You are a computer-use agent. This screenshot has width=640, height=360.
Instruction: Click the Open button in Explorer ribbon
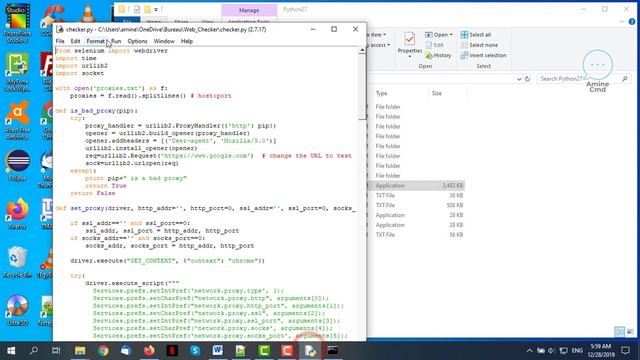pyautogui.click(x=436, y=35)
